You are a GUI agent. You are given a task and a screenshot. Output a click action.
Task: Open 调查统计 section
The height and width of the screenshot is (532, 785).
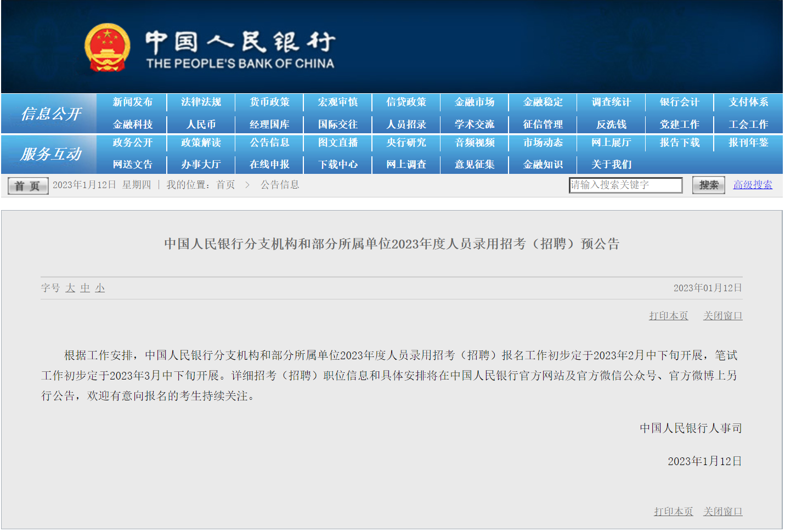click(x=611, y=102)
